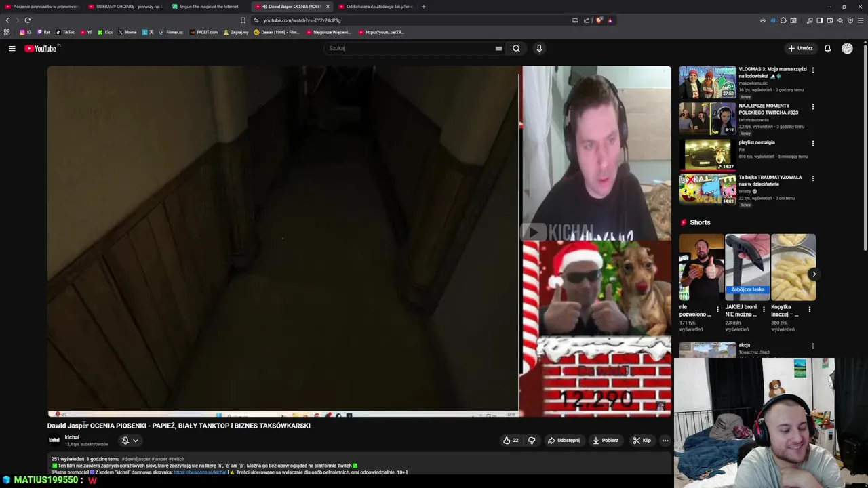Open the 'Kopytka inaczej' Short thumbnail
868x488 pixels.
(793, 267)
